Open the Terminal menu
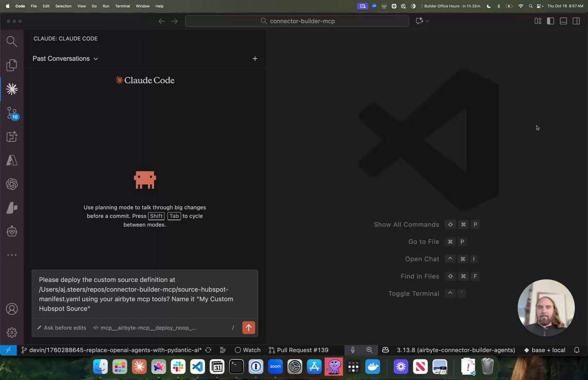 point(123,6)
